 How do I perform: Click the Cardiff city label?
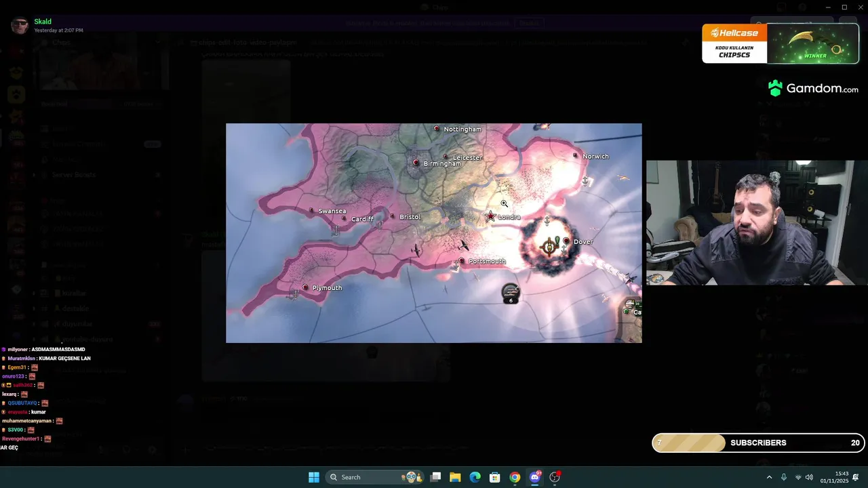pos(362,219)
